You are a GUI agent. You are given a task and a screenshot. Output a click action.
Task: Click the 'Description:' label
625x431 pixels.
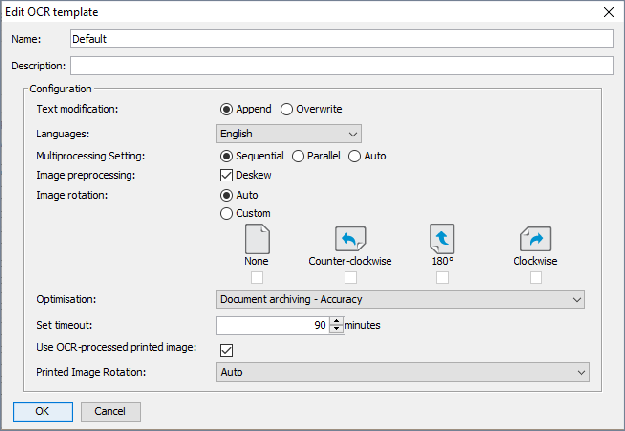click(39, 66)
